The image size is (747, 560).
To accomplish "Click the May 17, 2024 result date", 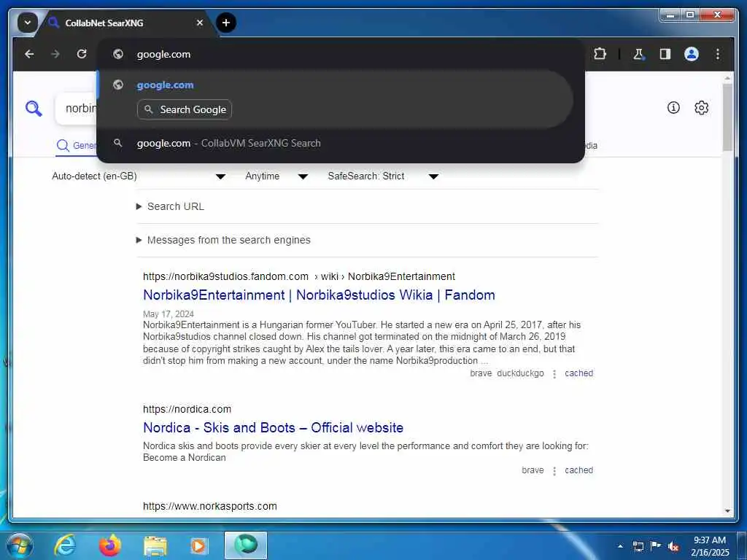I will (x=169, y=314).
